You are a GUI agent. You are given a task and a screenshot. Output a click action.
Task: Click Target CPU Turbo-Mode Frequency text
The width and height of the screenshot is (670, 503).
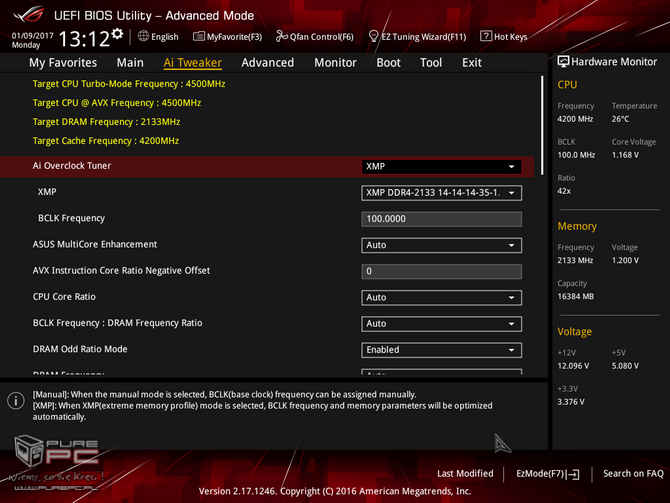click(x=129, y=84)
